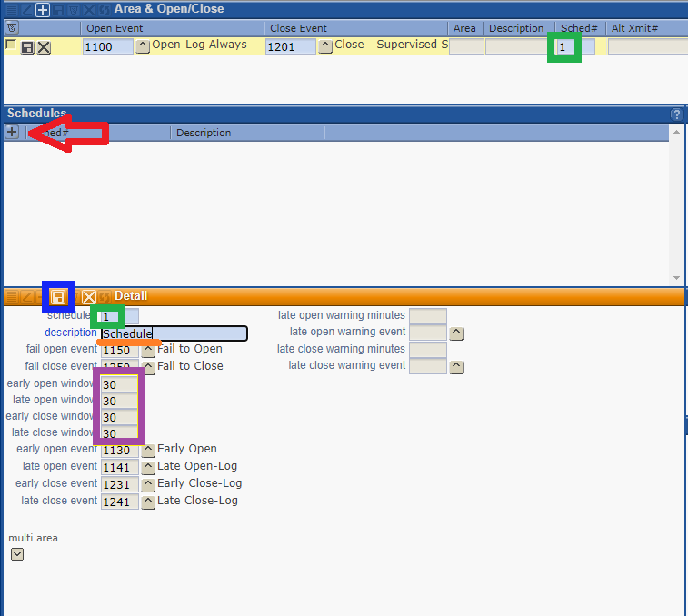The height and width of the screenshot is (616, 688).
Task: Save the schedule in the Detail toolbar
Action: [58, 297]
